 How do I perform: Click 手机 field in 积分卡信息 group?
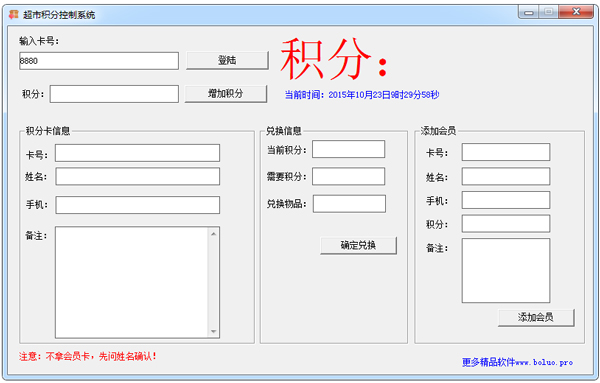click(x=137, y=205)
